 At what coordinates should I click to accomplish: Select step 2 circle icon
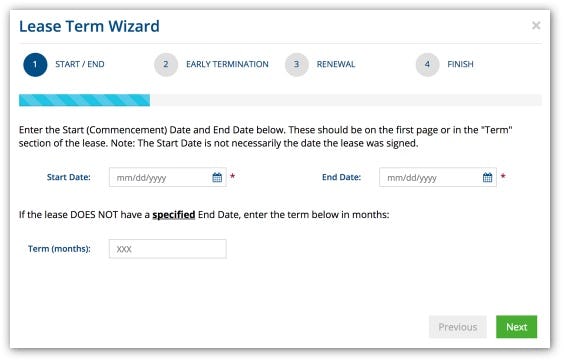pos(166,65)
